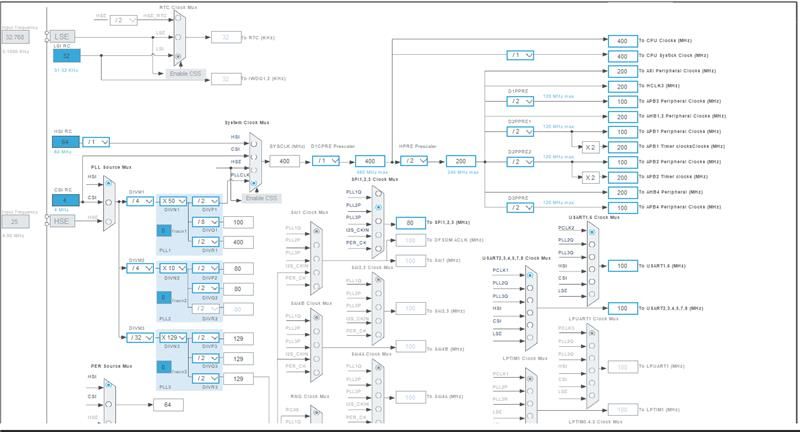
Task: Open the DIVN3 X129 multiplier dropdown
Action: point(173,338)
